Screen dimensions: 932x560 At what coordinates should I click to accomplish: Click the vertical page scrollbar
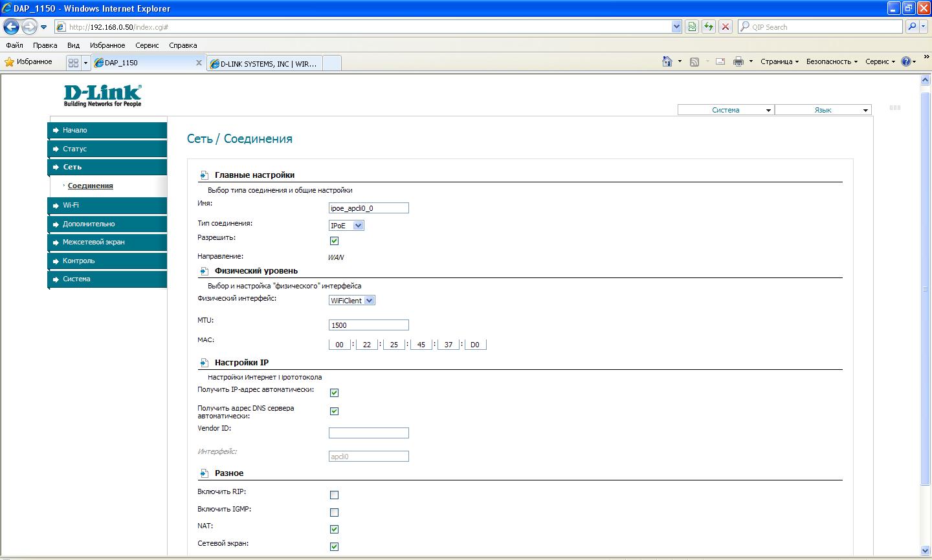tap(925, 291)
